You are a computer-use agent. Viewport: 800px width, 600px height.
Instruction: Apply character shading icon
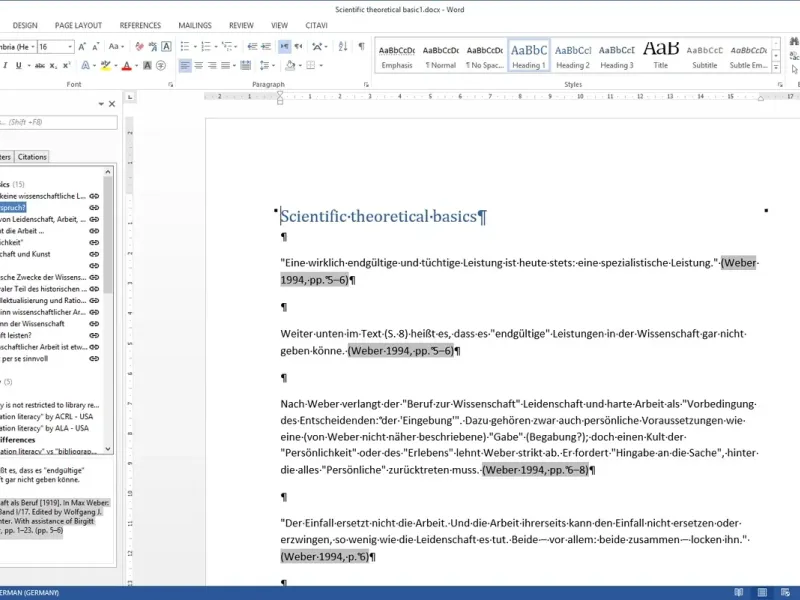click(147, 66)
